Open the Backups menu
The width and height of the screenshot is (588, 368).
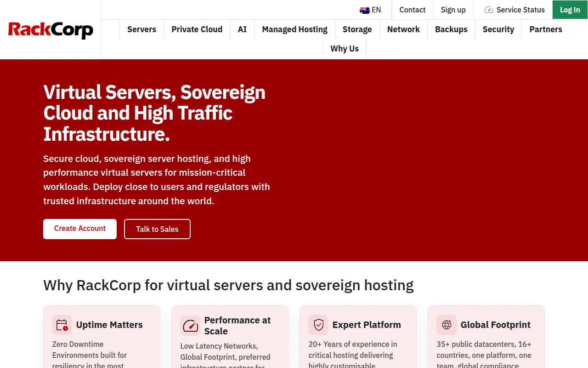point(452,29)
